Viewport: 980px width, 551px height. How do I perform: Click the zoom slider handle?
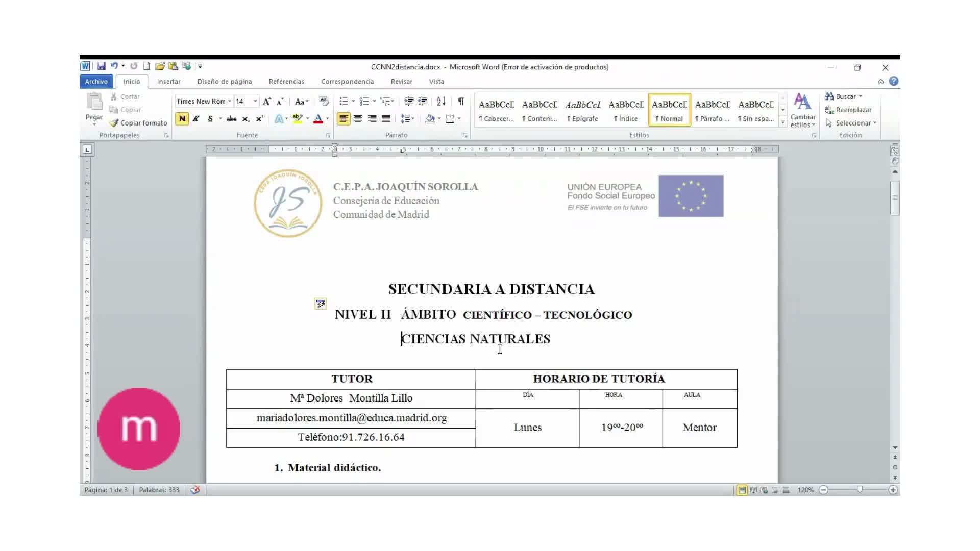point(860,490)
